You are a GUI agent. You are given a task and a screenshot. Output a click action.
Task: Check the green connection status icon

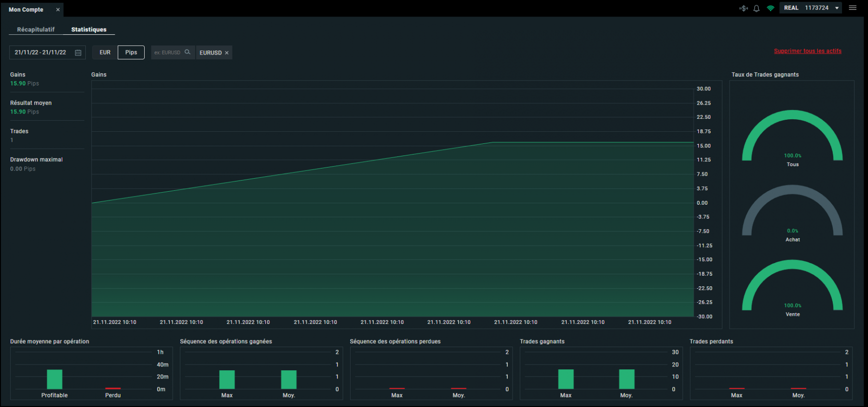tap(771, 8)
